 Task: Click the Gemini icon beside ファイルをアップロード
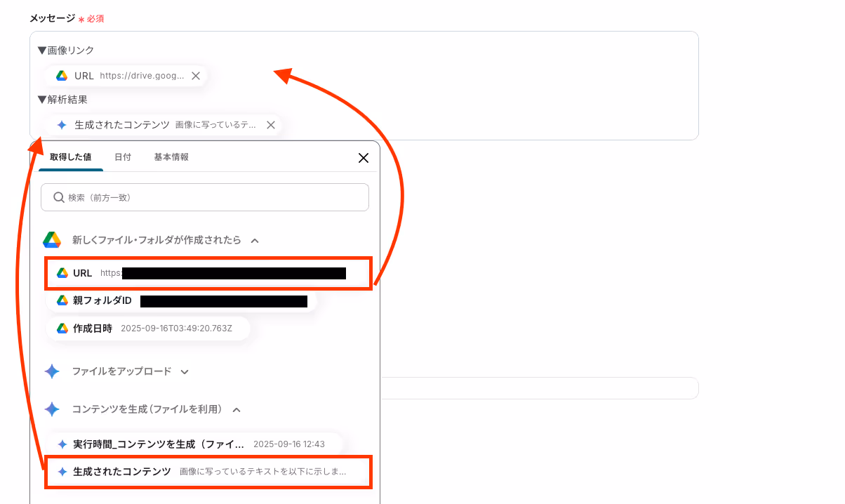(52, 371)
